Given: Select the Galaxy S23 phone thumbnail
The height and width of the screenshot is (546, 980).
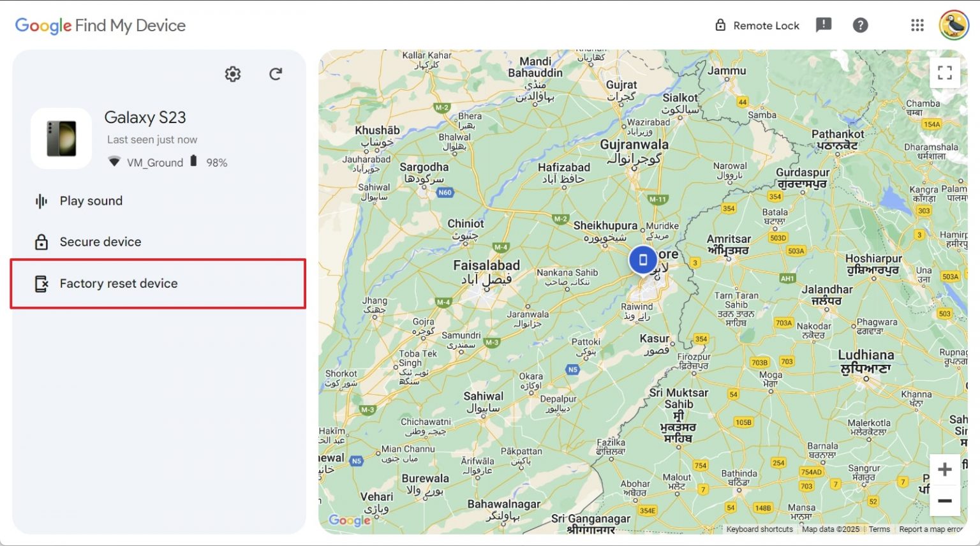Looking at the screenshot, I should pyautogui.click(x=61, y=138).
